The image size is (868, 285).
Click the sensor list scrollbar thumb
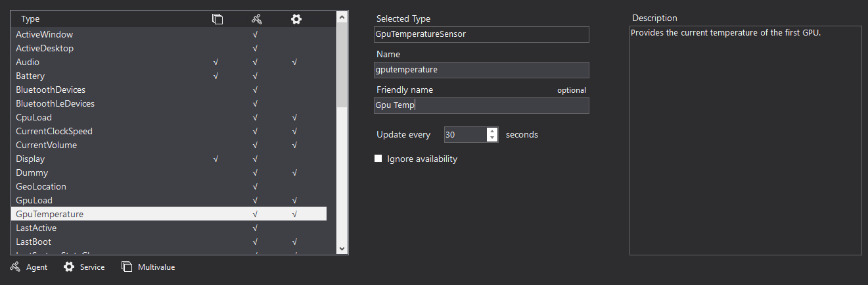click(342, 66)
